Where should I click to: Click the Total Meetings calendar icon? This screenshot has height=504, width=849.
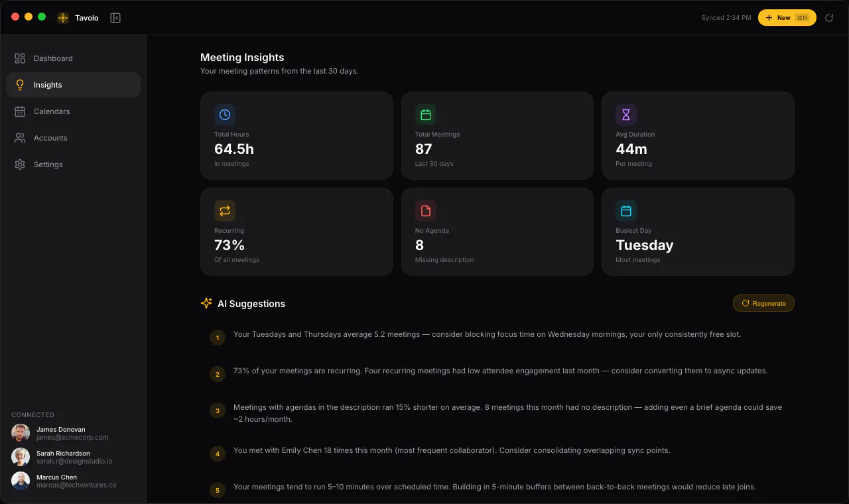point(426,115)
